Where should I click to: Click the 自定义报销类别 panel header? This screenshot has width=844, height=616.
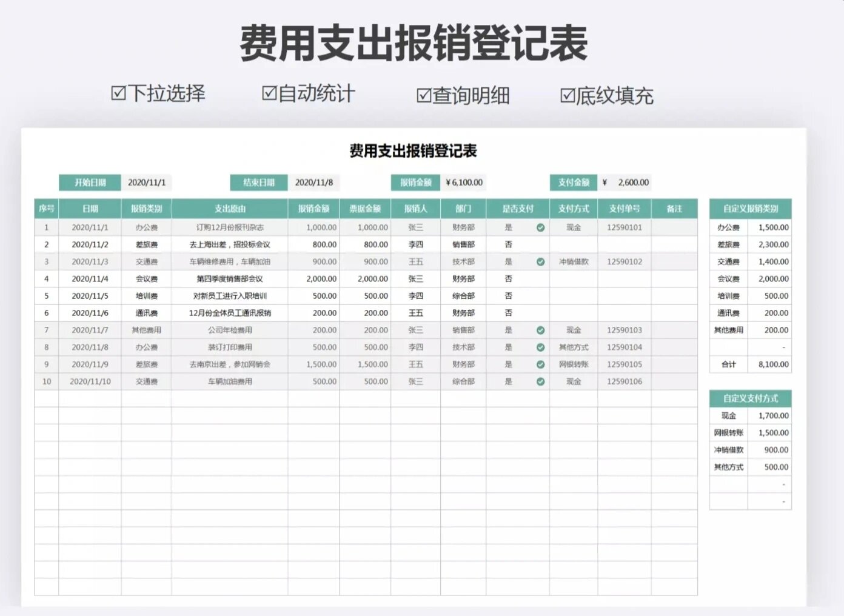tap(750, 209)
